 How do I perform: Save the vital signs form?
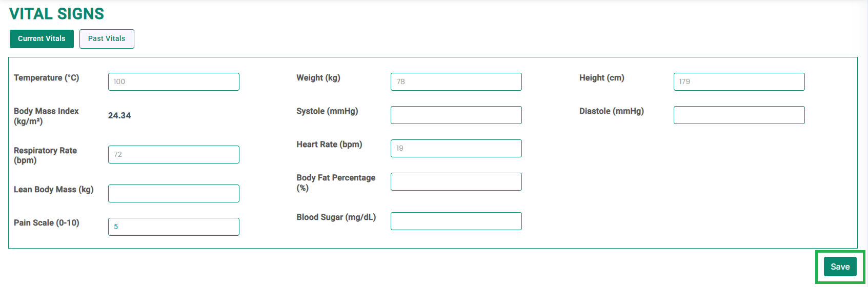(840, 266)
